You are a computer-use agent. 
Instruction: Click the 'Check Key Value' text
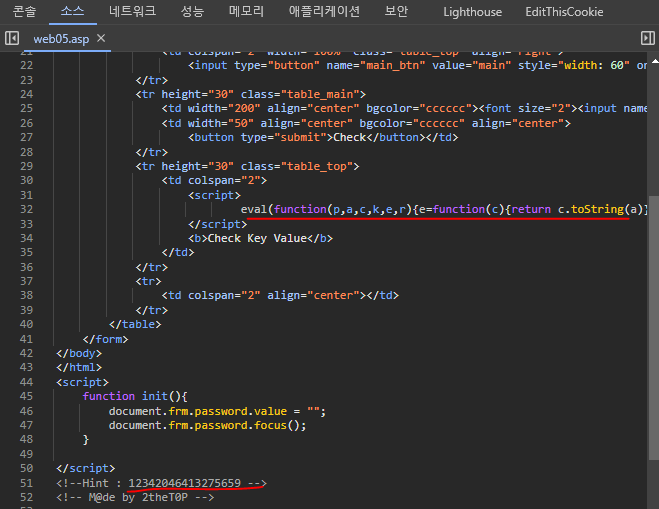257,238
